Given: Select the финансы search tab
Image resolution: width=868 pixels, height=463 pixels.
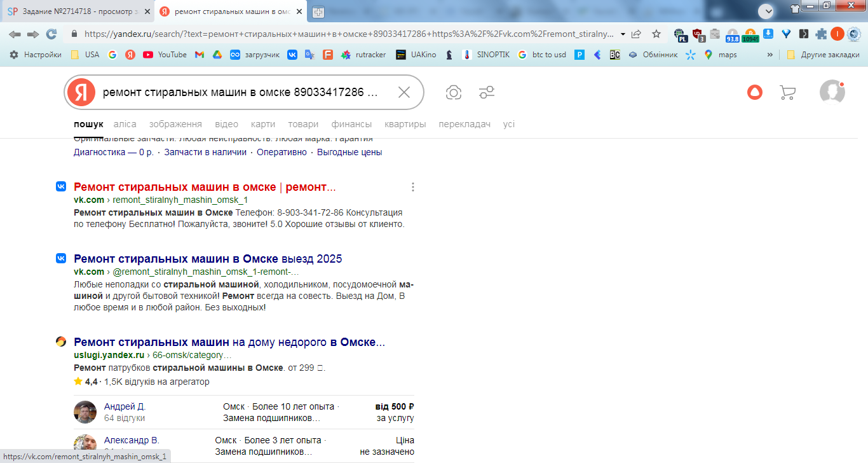Looking at the screenshot, I should point(351,124).
